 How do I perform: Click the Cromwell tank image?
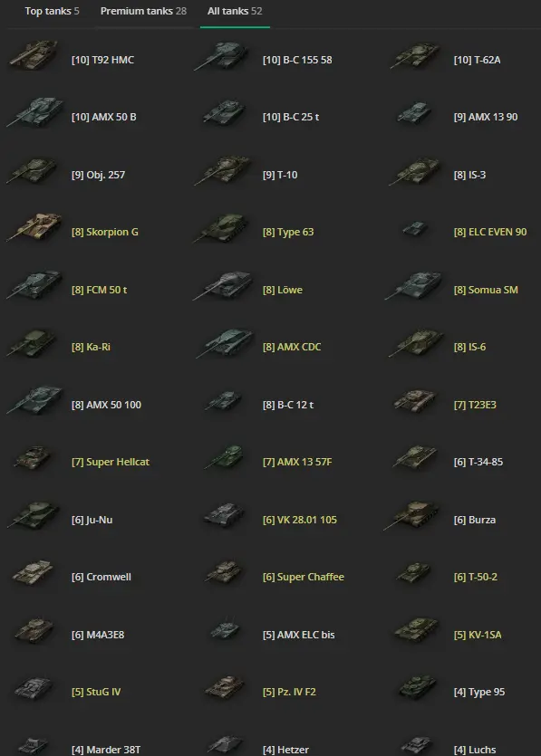[x=33, y=572]
